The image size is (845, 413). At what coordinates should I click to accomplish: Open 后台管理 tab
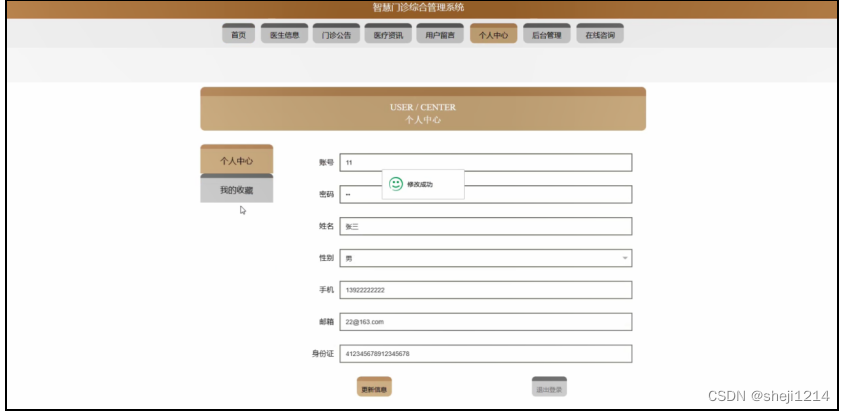point(546,33)
